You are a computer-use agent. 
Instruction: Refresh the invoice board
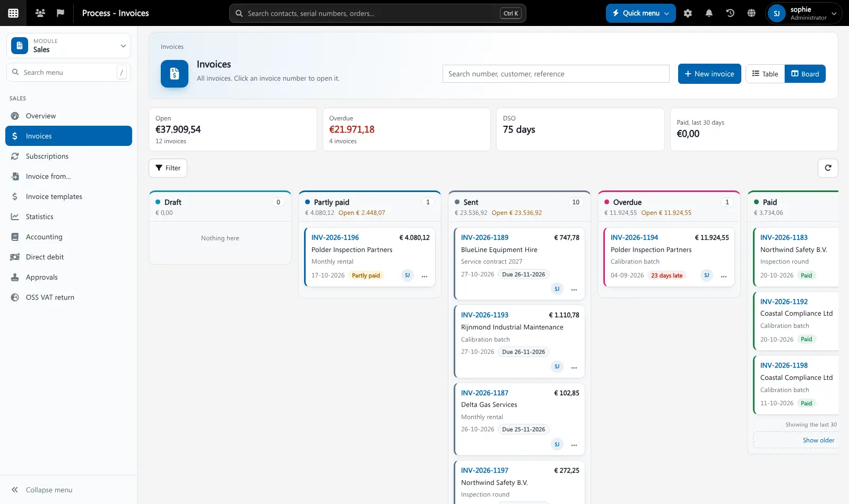(x=828, y=168)
